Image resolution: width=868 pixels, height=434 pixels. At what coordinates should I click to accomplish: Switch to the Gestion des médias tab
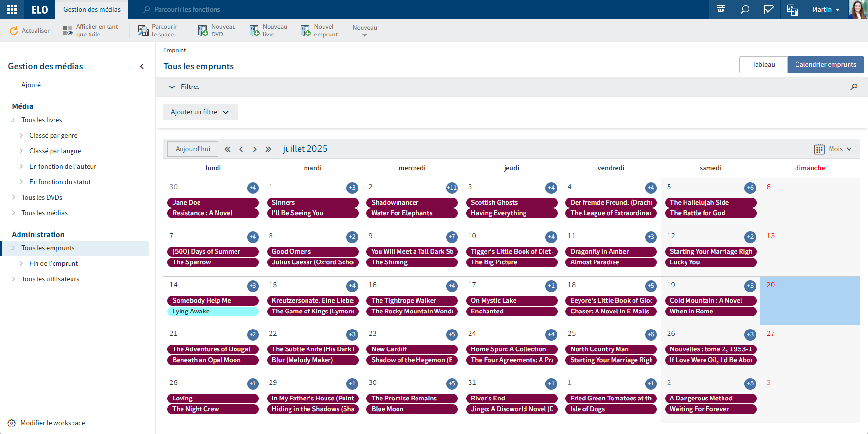92,10
